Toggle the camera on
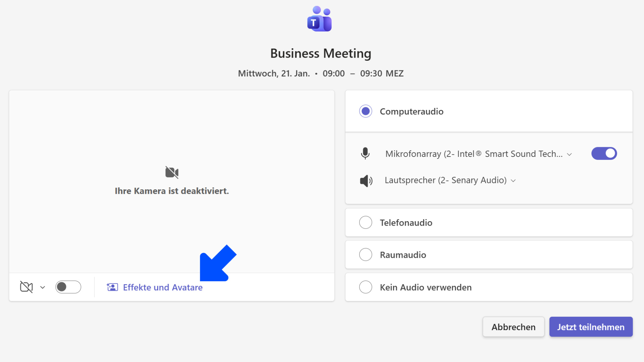 pos(68,287)
